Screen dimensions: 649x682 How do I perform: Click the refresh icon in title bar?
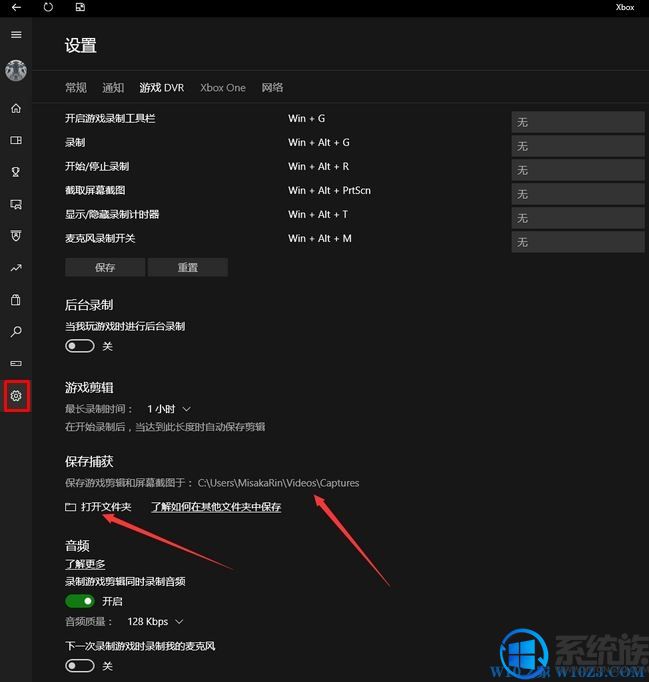point(48,7)
